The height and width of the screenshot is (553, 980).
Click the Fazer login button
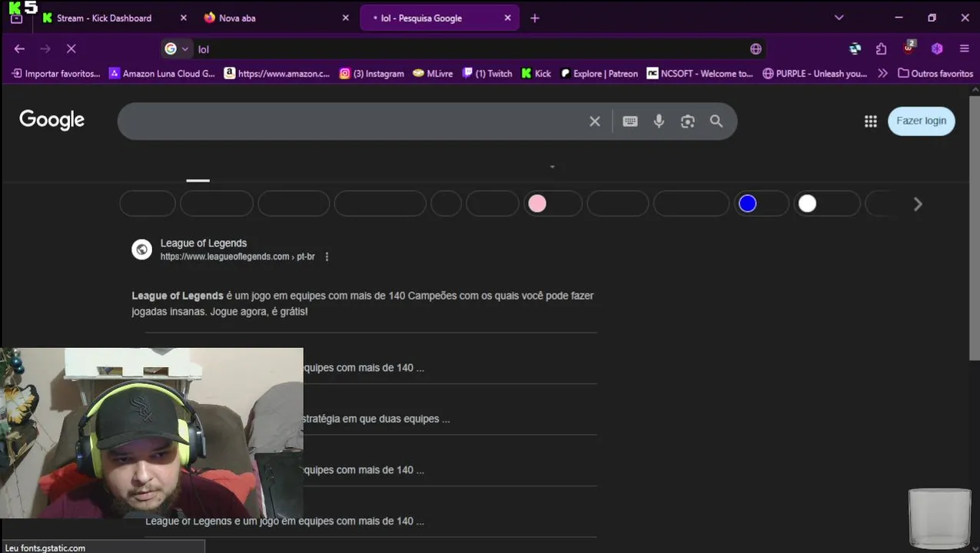(922, 121)
